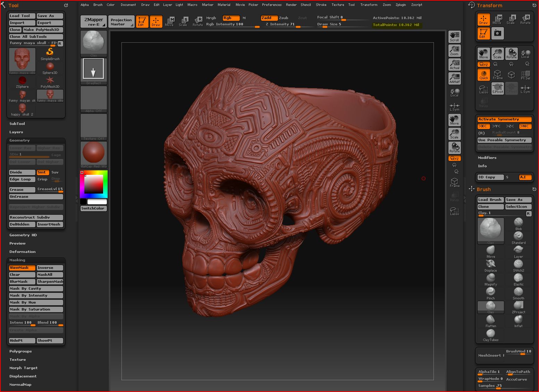Click the Zoom canvas icon
This screenshot has height=392, width=539.
[454, 51]
